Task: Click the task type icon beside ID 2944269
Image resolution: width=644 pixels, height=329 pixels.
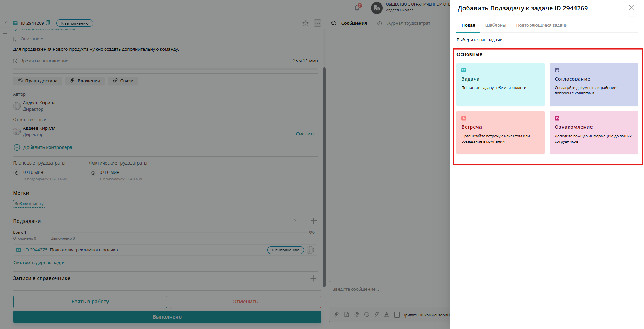Action: (x=15, y=23)
